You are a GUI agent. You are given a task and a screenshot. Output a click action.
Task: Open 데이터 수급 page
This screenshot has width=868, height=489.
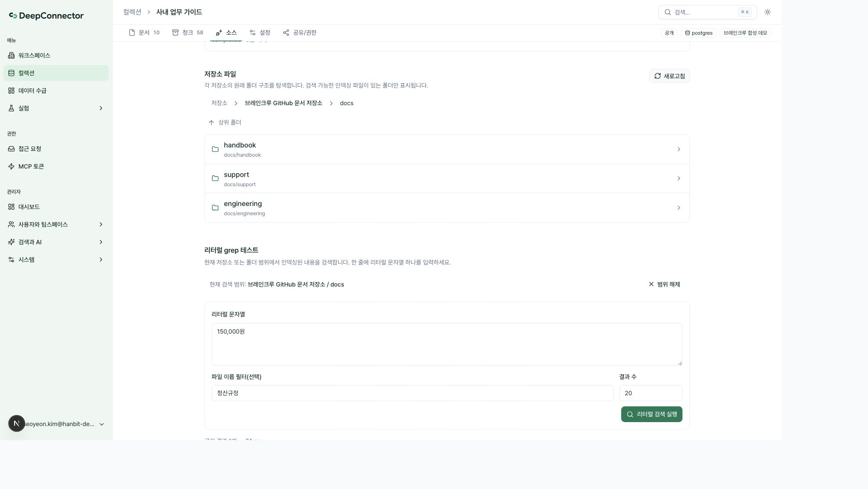coord(56,91)
